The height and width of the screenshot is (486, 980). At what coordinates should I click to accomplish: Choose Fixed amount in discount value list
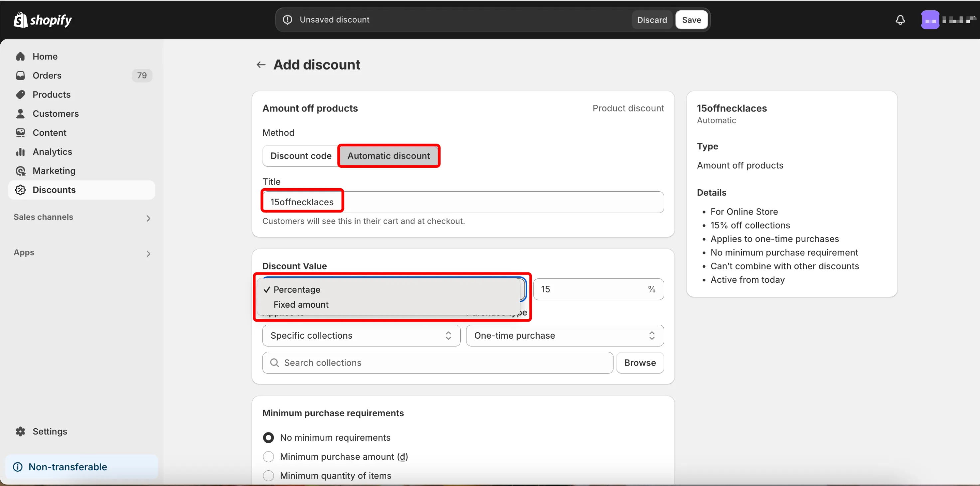click(x=389, y=305)
